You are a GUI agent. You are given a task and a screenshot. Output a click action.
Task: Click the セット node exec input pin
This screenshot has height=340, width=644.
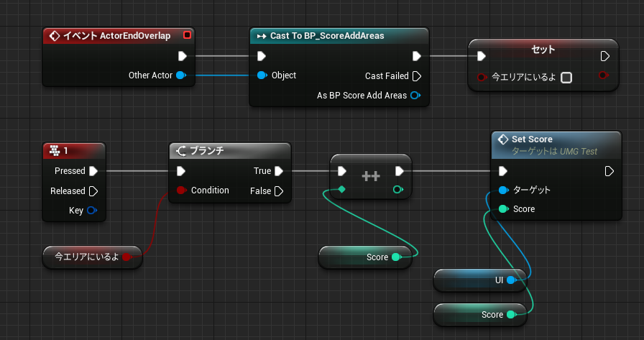(482, 56)
